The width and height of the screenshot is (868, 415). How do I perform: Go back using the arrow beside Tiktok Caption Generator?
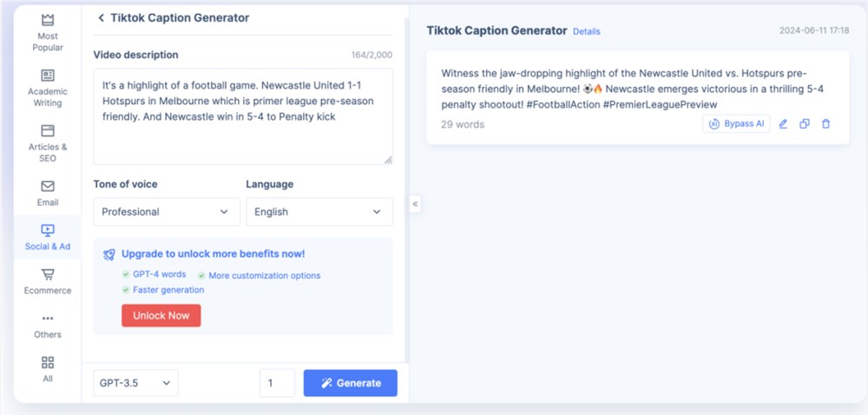click(x=102, y=18)
